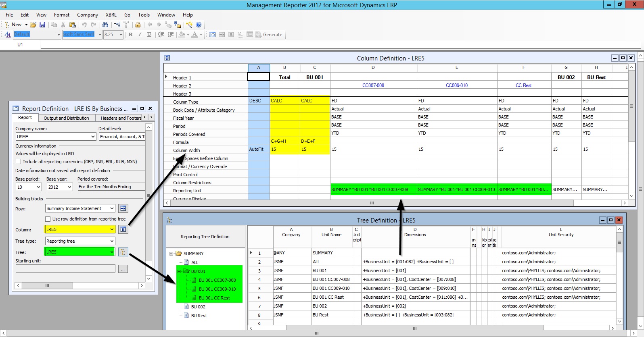Collapse the BU 001 tree node

[x=179, y=271]
